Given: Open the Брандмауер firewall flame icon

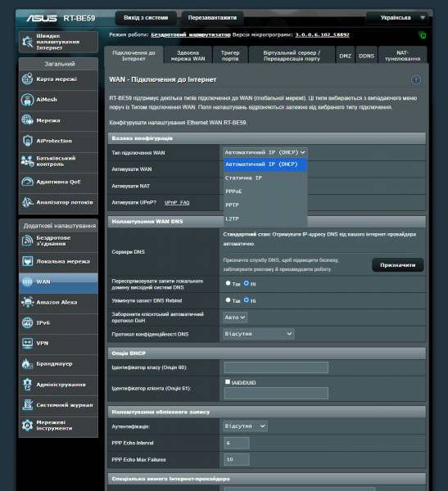Looking at the screenshot, I should pyautogui.click(x=27, y=363).
